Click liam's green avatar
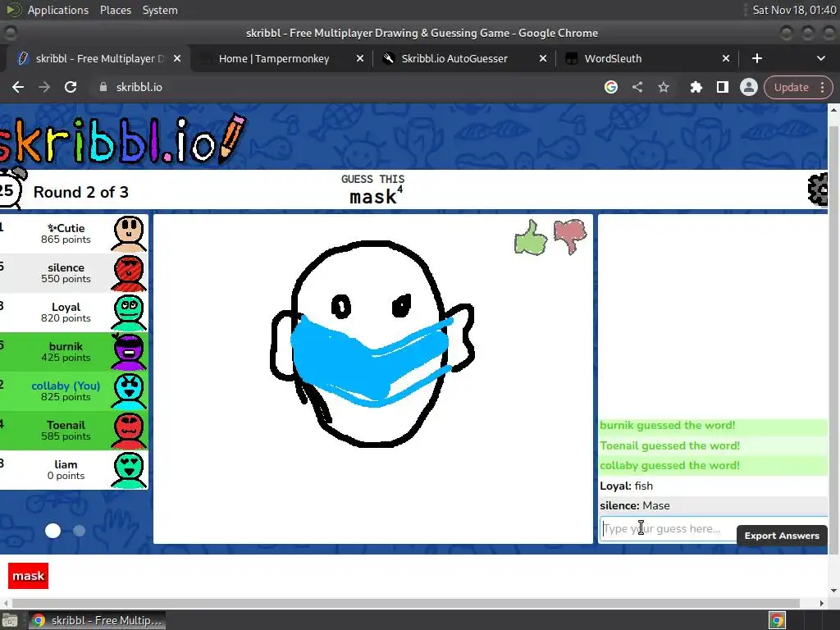Viewport: 840px width, 630px height. click(x=129, y=470)
